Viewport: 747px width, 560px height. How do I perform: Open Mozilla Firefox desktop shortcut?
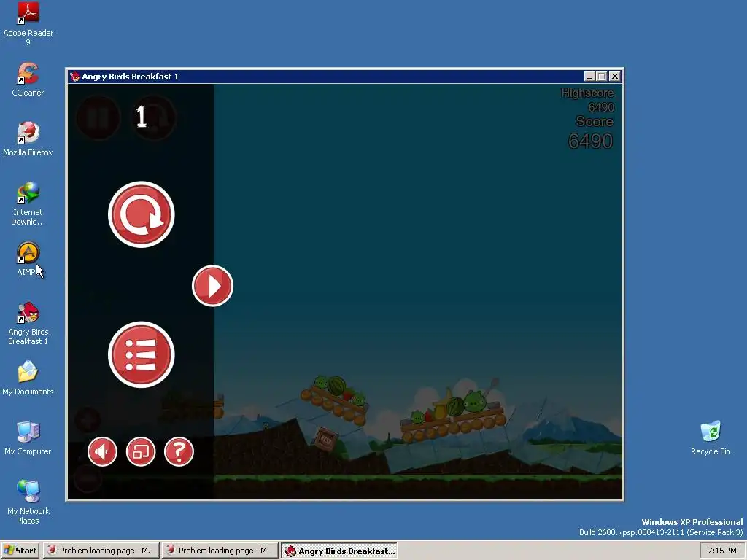point(28,139)
